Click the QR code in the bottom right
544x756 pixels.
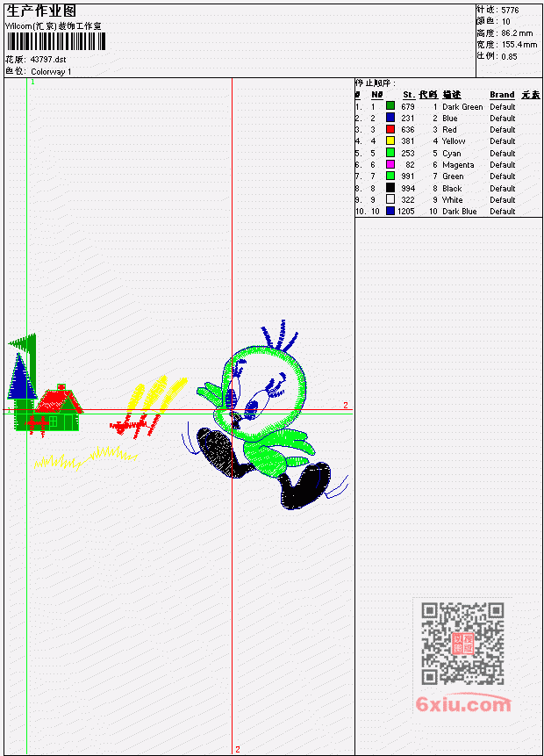pyautogui.click(x=462, y=644)
